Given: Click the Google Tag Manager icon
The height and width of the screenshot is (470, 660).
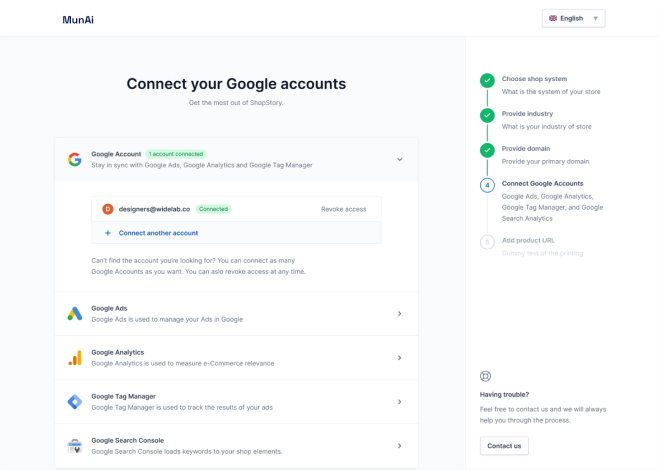Looking at the screenshot, I should pyautogui.click(x=74, y=402).
